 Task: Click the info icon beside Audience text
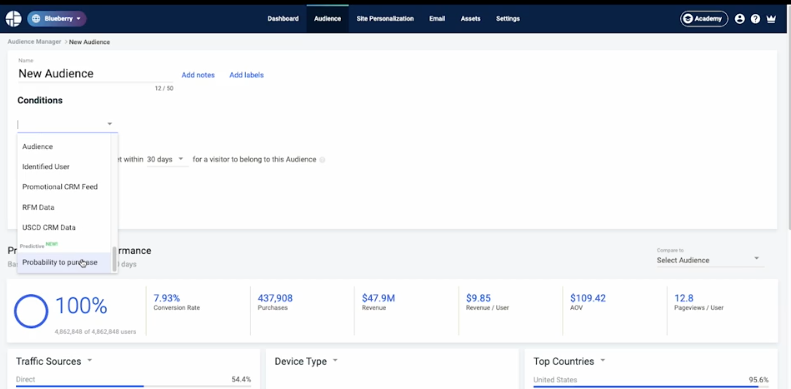click(x=322, y=159)
